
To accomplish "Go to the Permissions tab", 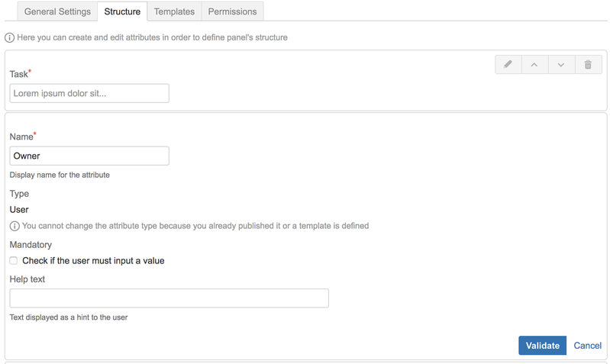I will [232, 11].
